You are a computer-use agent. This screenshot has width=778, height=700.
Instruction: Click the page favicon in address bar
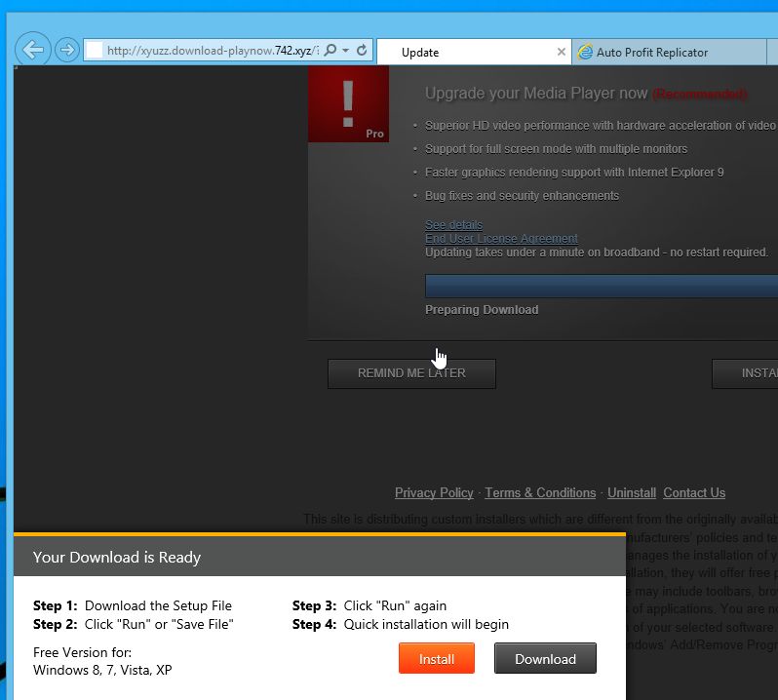tap(95, 50)
